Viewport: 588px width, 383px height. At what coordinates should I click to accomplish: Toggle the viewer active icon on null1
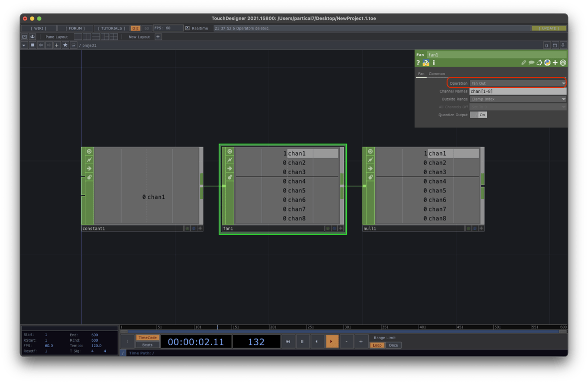point(371,152)
